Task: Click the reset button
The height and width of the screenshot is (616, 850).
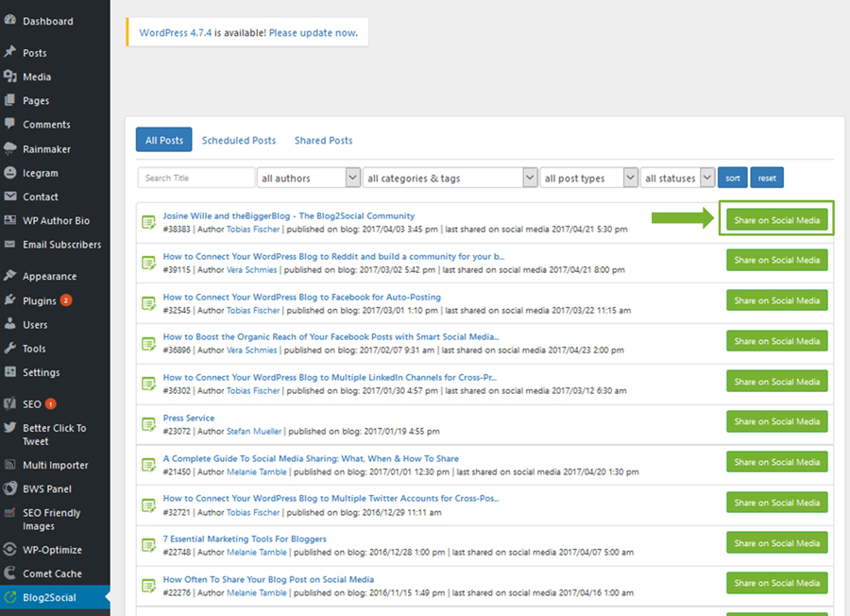Action: click(x=767, y=178)
